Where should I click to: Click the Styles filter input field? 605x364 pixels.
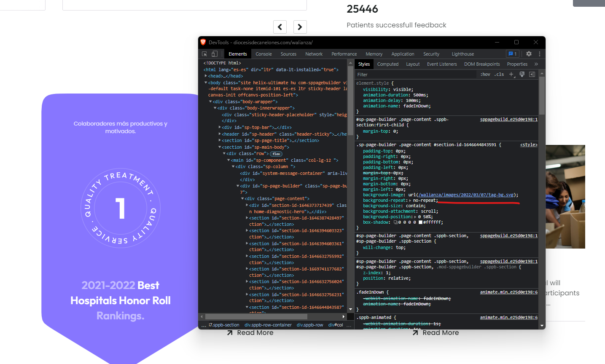415,75
